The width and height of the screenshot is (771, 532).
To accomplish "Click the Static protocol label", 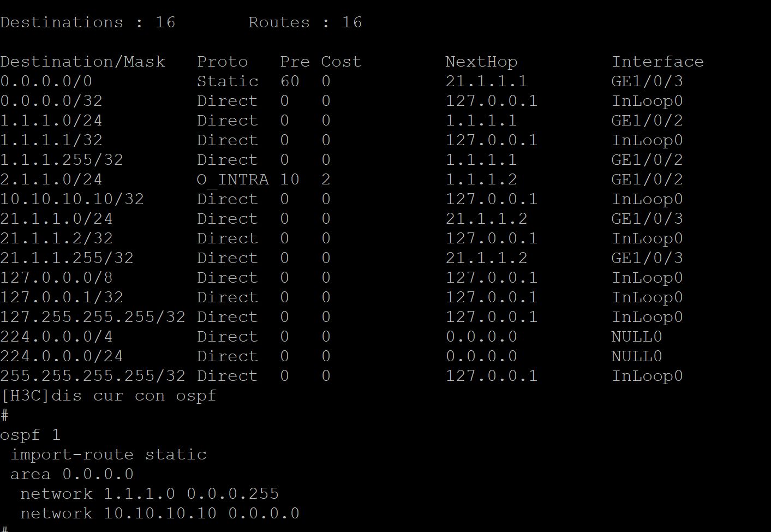I will [228, 81].
